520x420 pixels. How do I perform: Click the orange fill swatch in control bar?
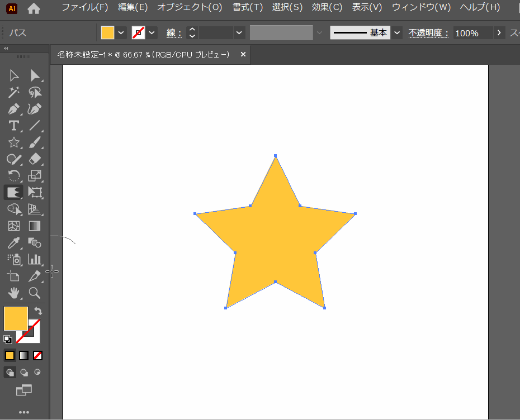107,33
